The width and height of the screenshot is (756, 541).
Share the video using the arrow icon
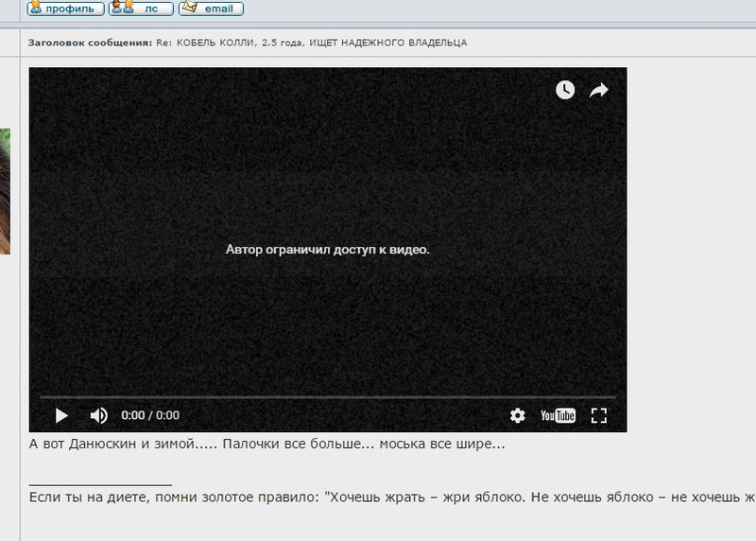[x=599, y=90]
